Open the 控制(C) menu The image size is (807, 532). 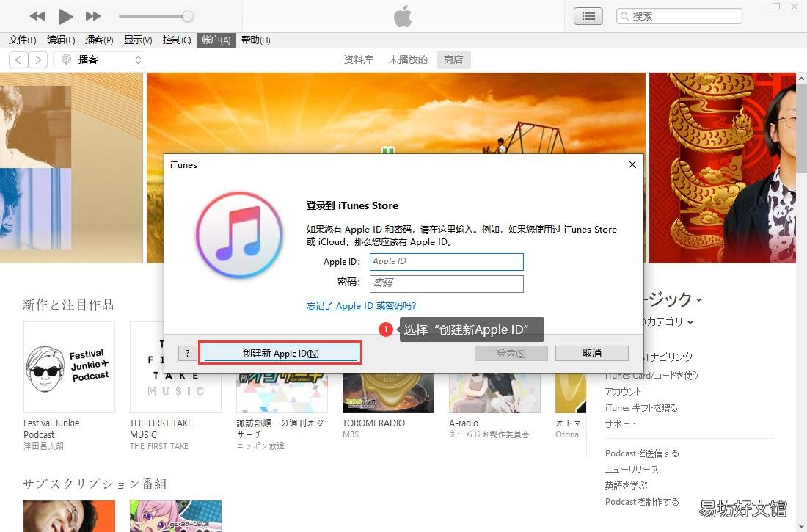pyautogui.click(x=177, y=40)
